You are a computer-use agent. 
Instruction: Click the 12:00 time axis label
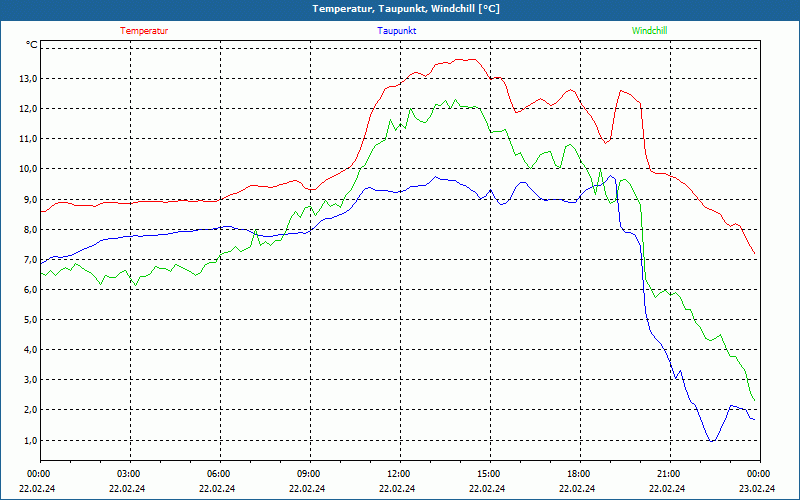click(399, 474)
